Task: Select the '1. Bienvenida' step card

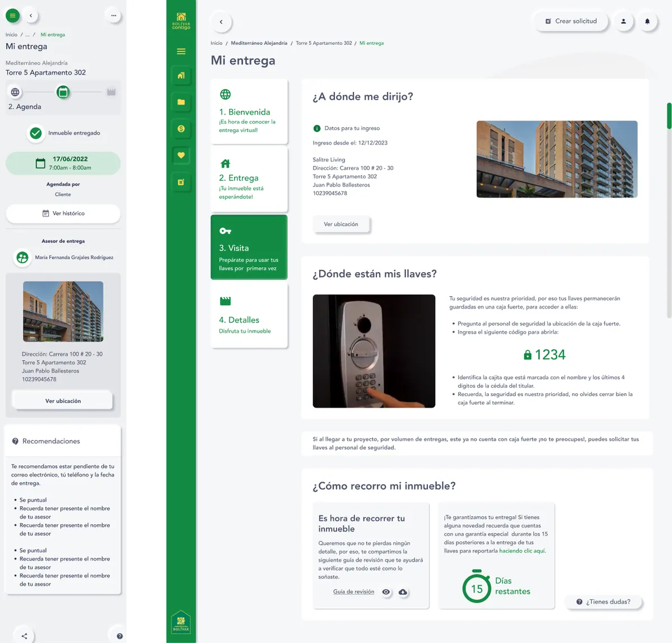Action: [249, 111]
